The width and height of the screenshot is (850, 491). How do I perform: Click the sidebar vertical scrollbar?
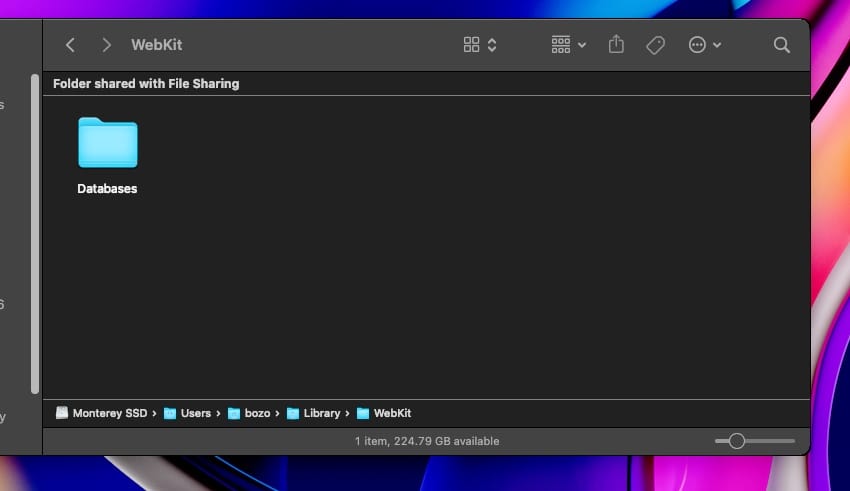point(35,234)
